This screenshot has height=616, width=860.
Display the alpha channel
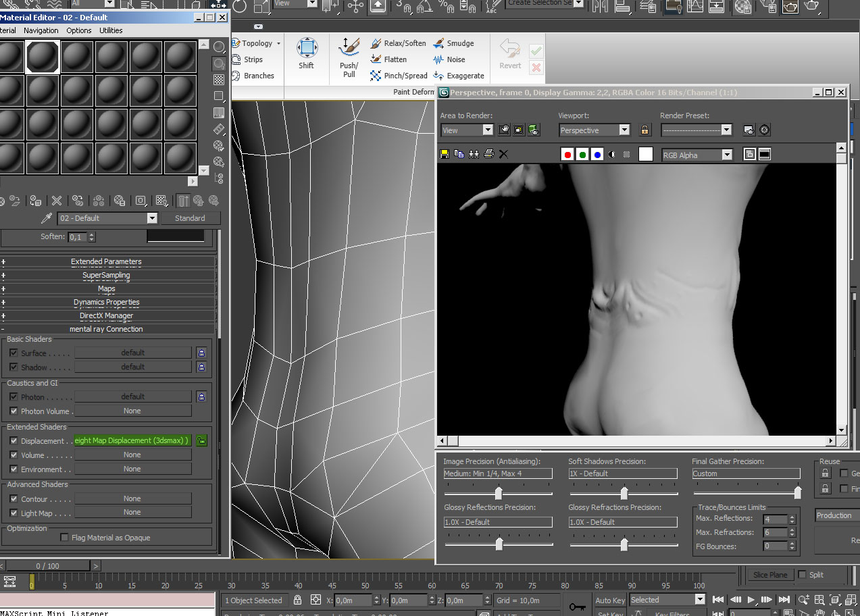[612, 155]
